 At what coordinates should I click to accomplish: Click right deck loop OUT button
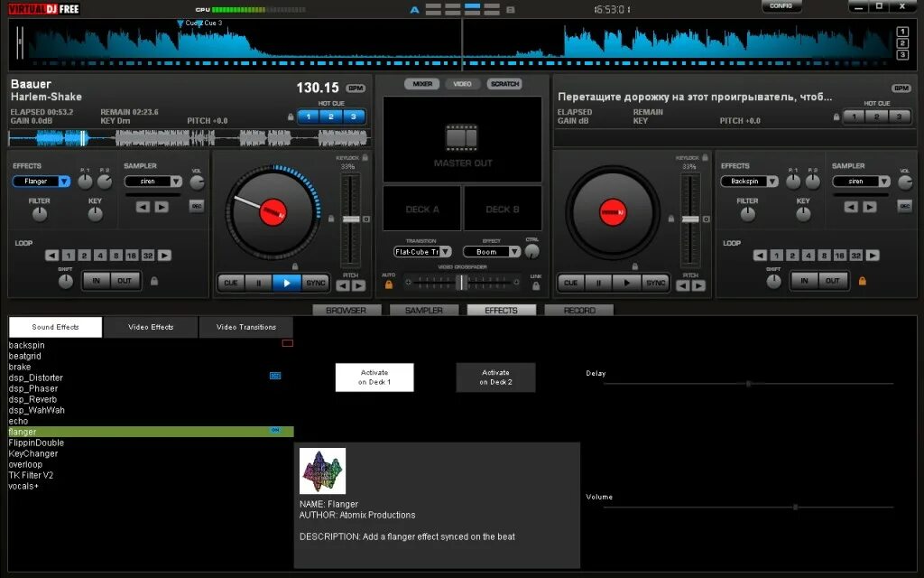(833, 281)
